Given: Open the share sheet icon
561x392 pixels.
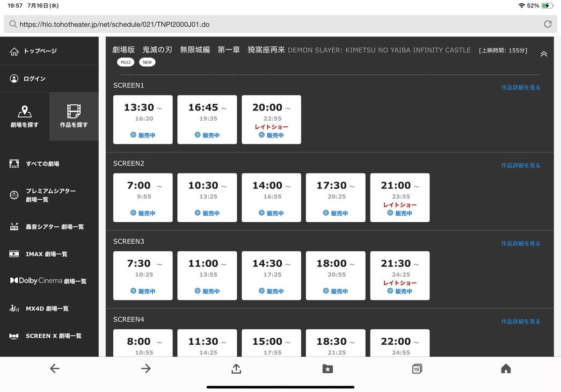Looking at the screenshot, I should click(x=236, y=369).
